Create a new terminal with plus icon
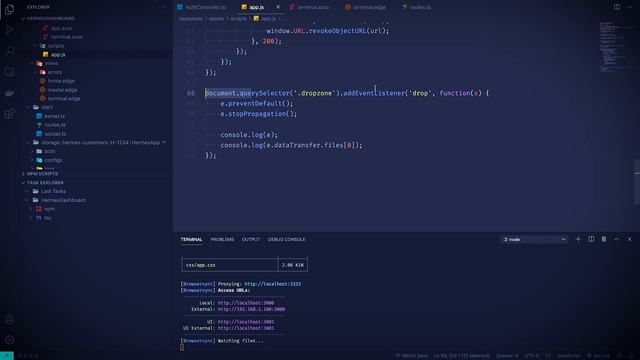Image resolution: width=640 pixels, height=360 pixels. click(x=578, y=239)
